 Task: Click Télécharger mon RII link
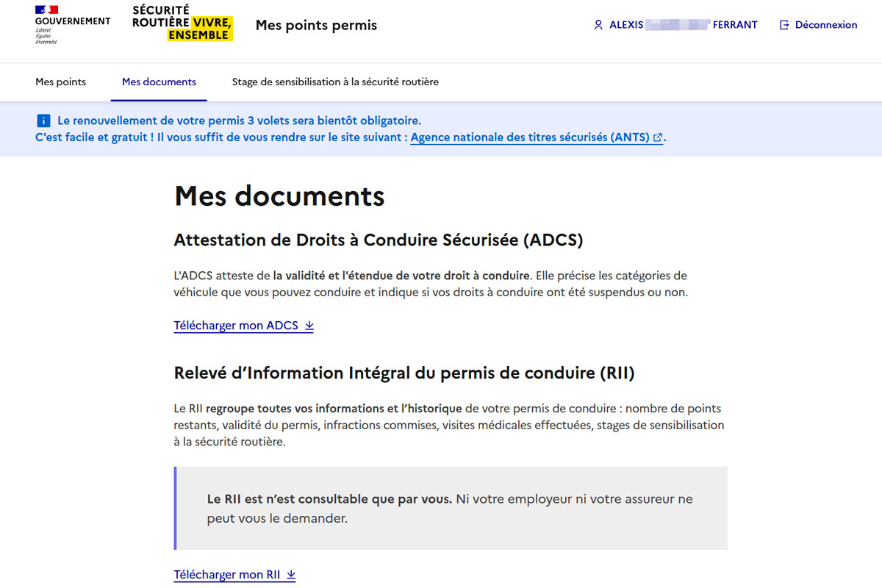pos(234,575)
